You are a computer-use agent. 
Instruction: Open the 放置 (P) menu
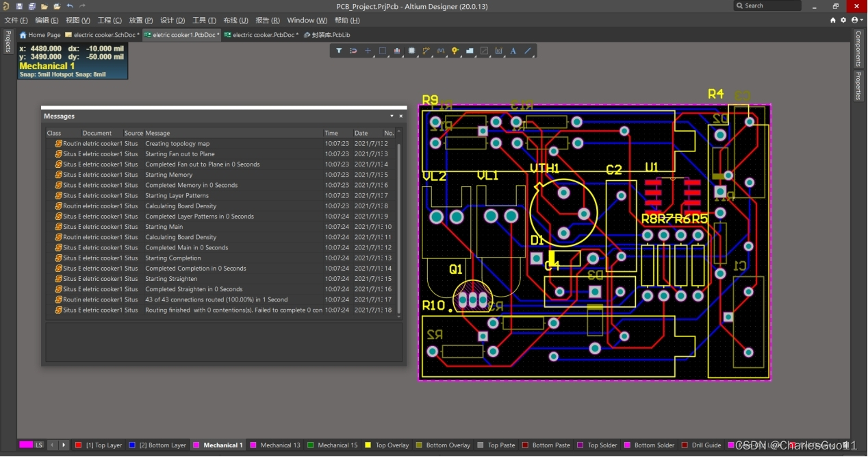click(141, 21)
